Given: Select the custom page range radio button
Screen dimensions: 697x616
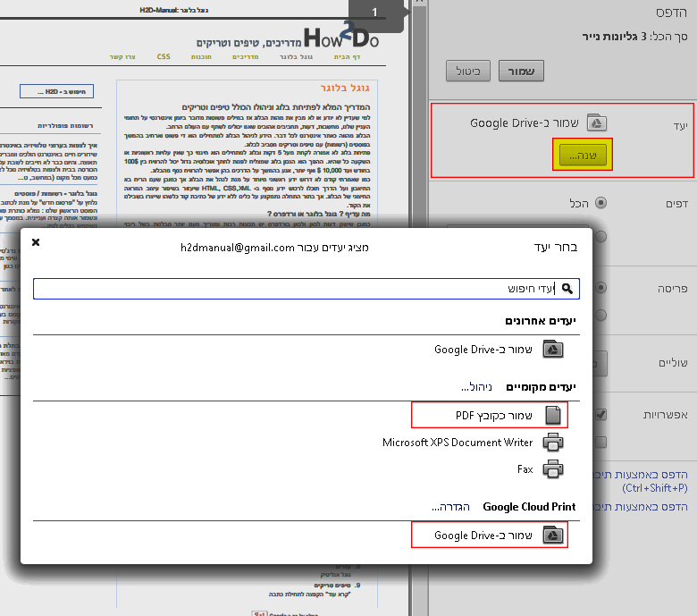Looking at the screenshot, I should coord(601,237).
